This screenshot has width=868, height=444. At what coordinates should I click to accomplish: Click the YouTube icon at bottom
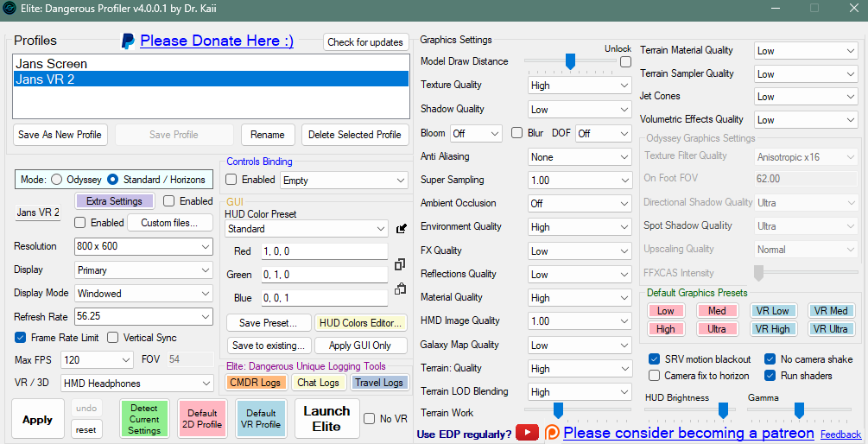point(527,433)
